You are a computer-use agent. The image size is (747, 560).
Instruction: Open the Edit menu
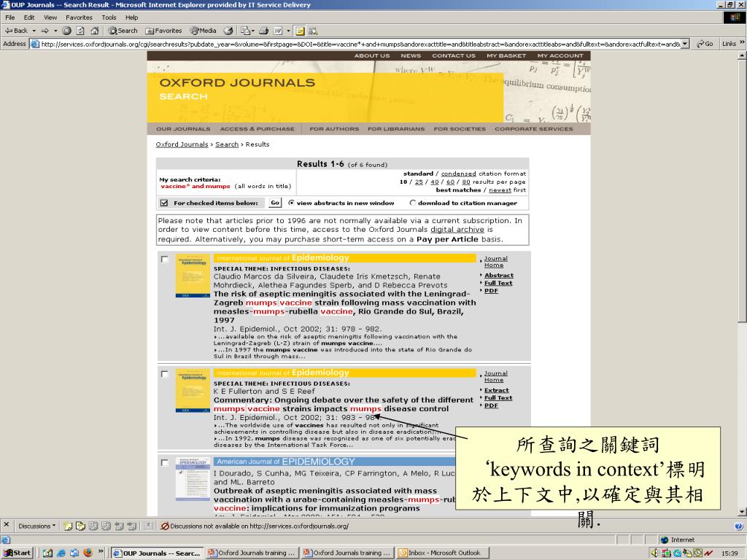29,17
